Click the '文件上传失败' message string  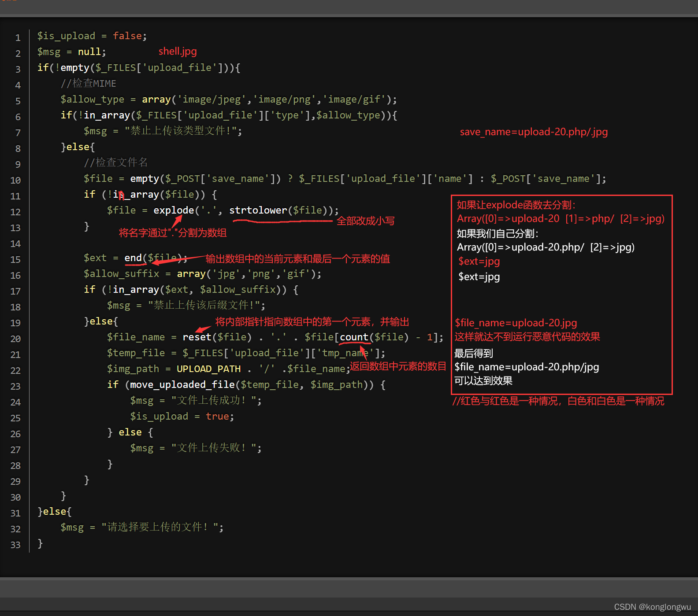[x=213, y=448]
